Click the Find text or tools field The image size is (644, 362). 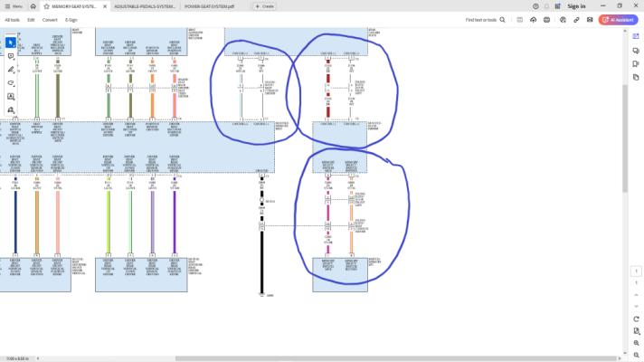point(485,20)
